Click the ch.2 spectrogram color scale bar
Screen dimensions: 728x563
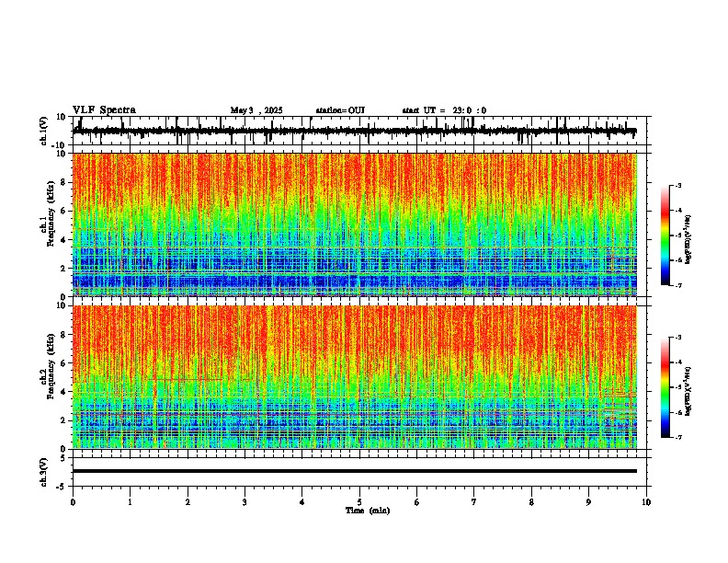[x=665, y=387]
